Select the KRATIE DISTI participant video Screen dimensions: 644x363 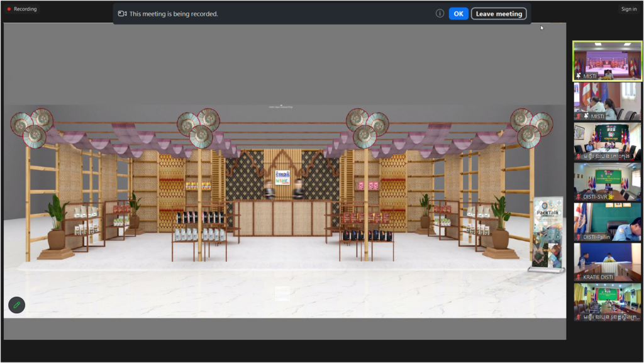tap(607, 262)
